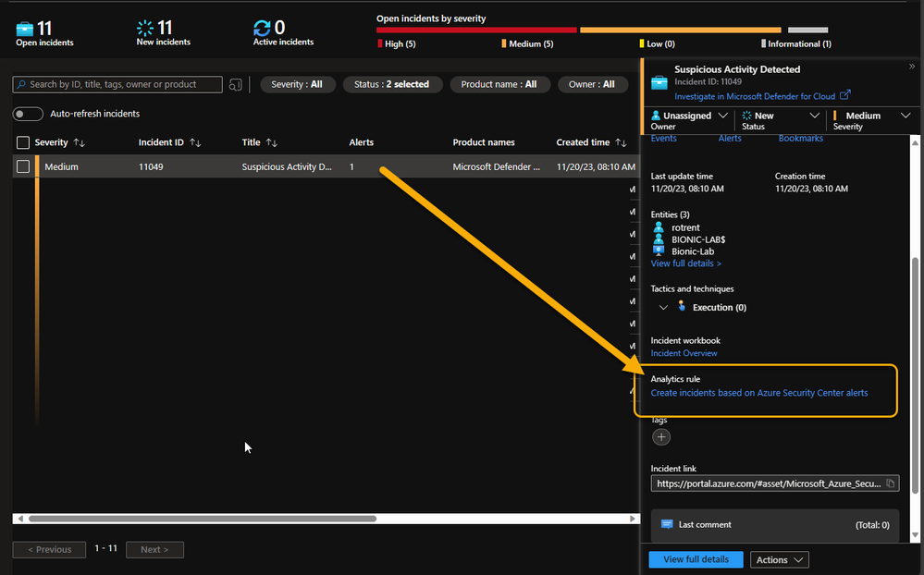Click the Microsoft Defender ... product name cell
This screenshot has height=575, width=924.
click(x=496, y=166)
